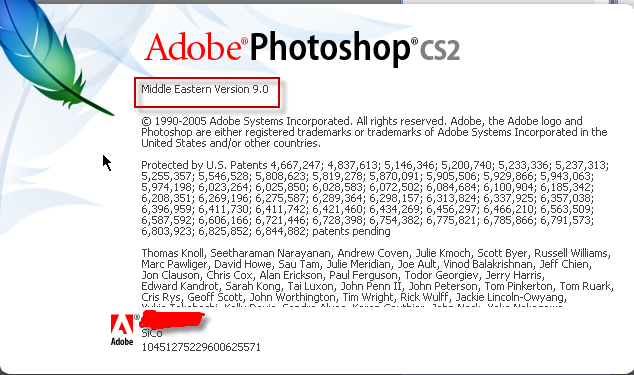Click Jackie Lincoln-Owyang in the credits
This screenshot has width=634, height=375.
[x=511, y=297]
